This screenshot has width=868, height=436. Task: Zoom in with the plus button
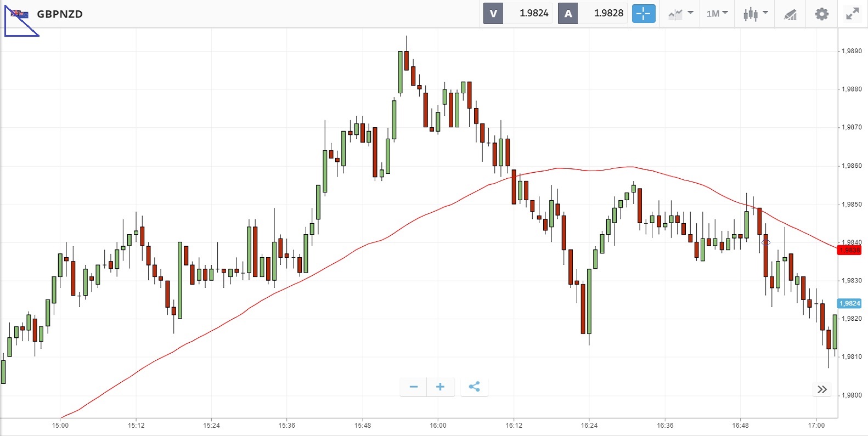(x=440, y=387)
